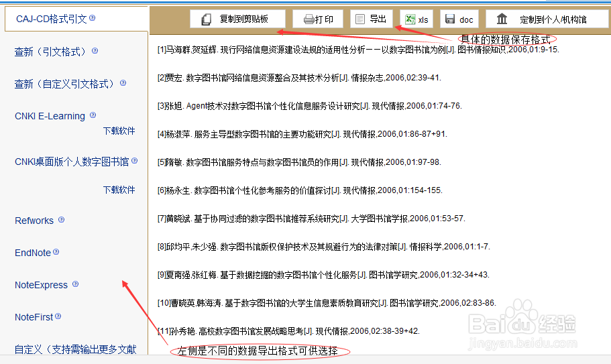Select the CAJ-CD格式引文 tab

click(x=52, y=19)
